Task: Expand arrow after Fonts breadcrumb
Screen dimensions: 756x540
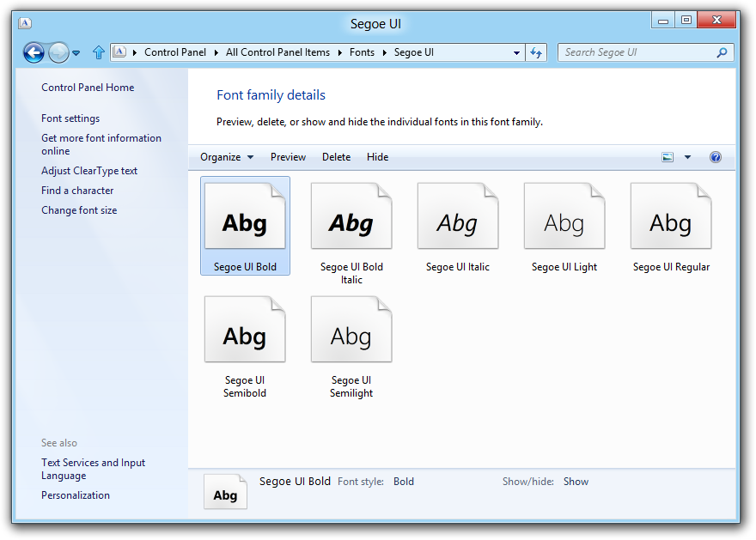Action: pos(384,52)
